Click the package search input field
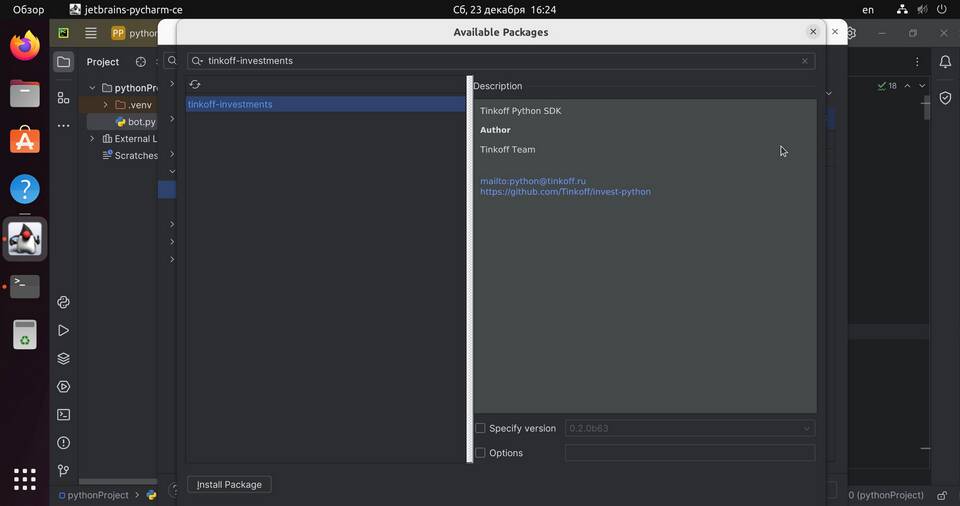This screenshot has height=506, width=960. [501, 61]
